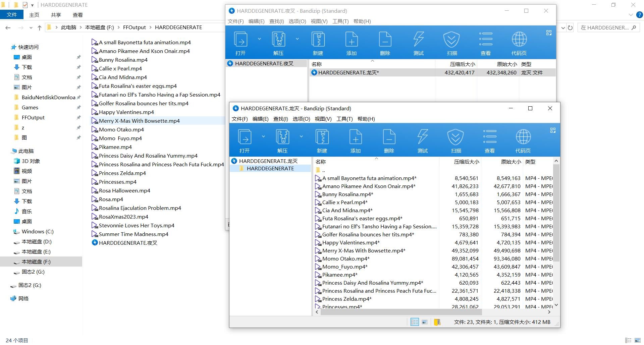Open 工具(T) menu in front Bandizip window
Image resolution: width=644 pixels, height=345 pixels.
[x=344, y=119]
